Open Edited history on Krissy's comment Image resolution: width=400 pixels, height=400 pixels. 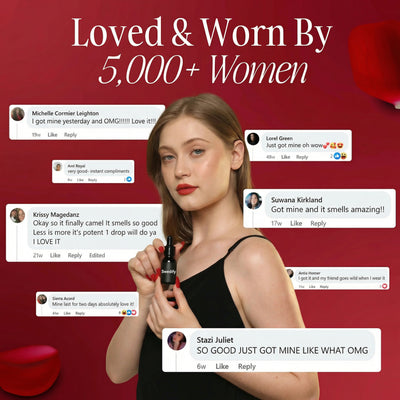point(97,255)
